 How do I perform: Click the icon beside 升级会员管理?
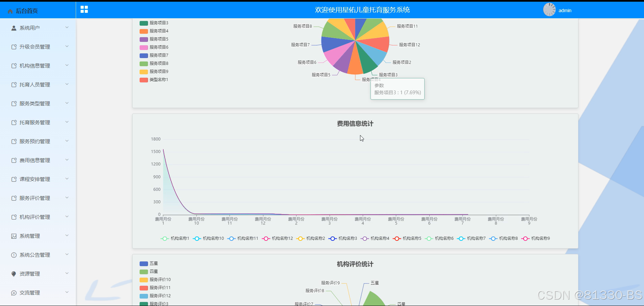[x=14, y=47]
